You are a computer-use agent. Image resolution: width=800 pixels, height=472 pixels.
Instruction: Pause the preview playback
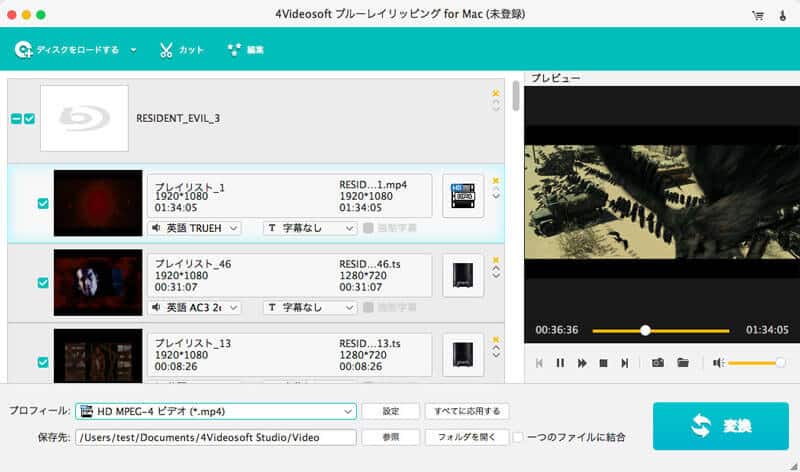560,363
